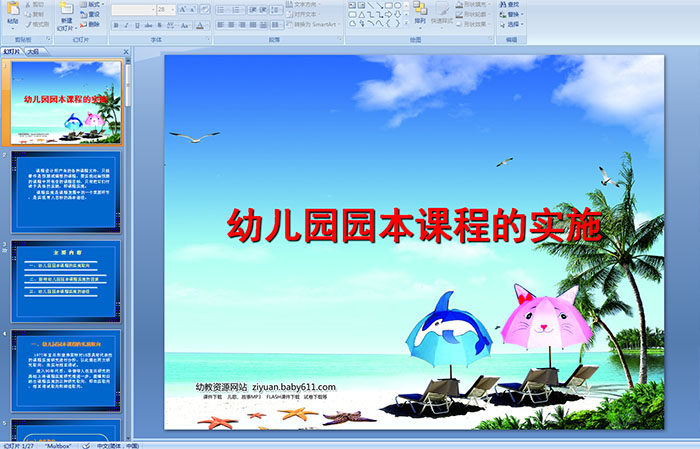The image size is (700, 449).
Task: Click the Find (查找) button
Action: [509, 4]
